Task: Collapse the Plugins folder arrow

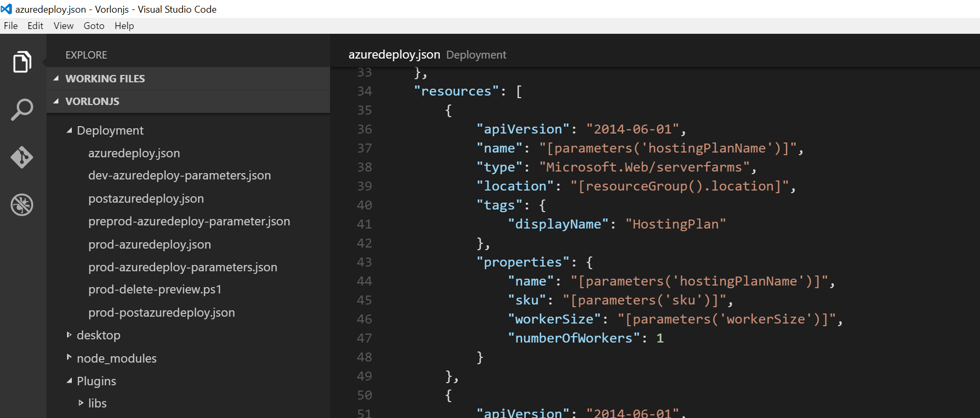Action: pyautogui.click(x=69, y=381)
